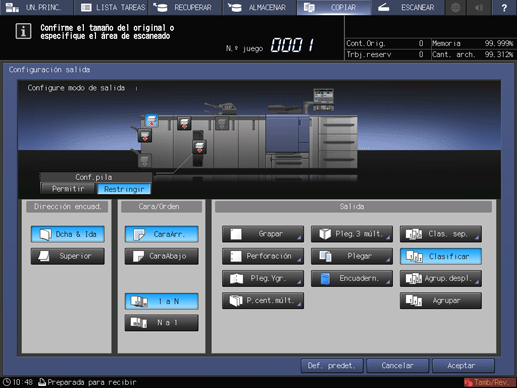The height and width of the screenshot is (388, 517).
Task: Click the Preparada para recibir status
Action: pos(88,382)
